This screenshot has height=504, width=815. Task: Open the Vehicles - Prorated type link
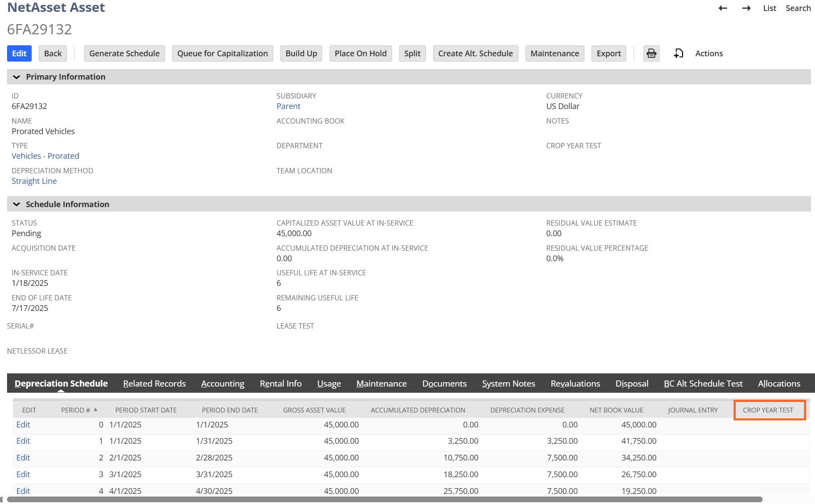(45, 156)
